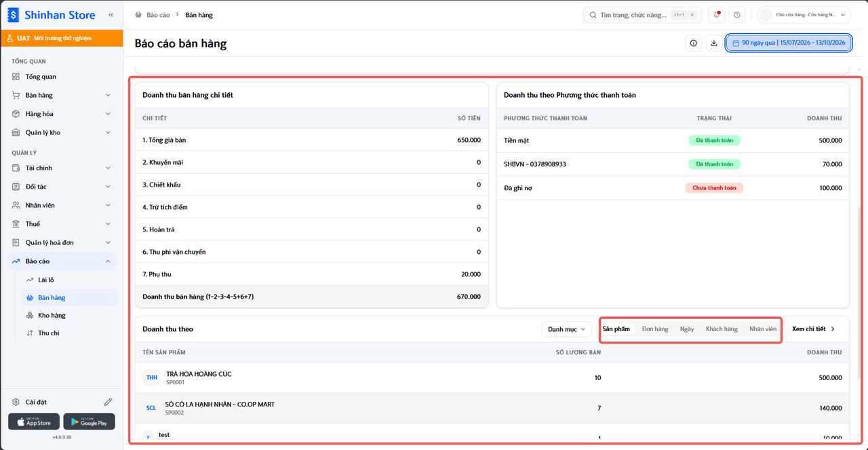Click the Tiền mặt payment method row

click(673, 140)
